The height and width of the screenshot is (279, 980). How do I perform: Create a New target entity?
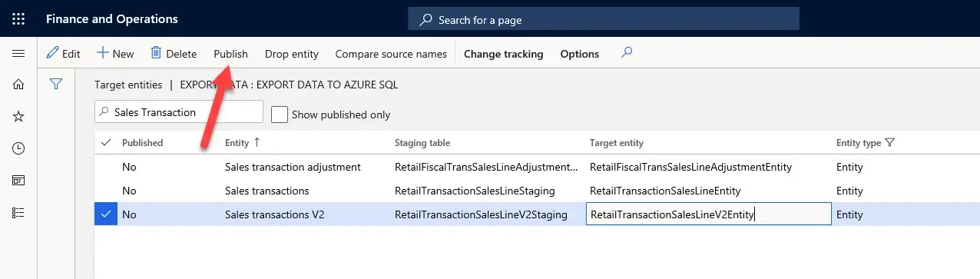(x=114, y=54)
